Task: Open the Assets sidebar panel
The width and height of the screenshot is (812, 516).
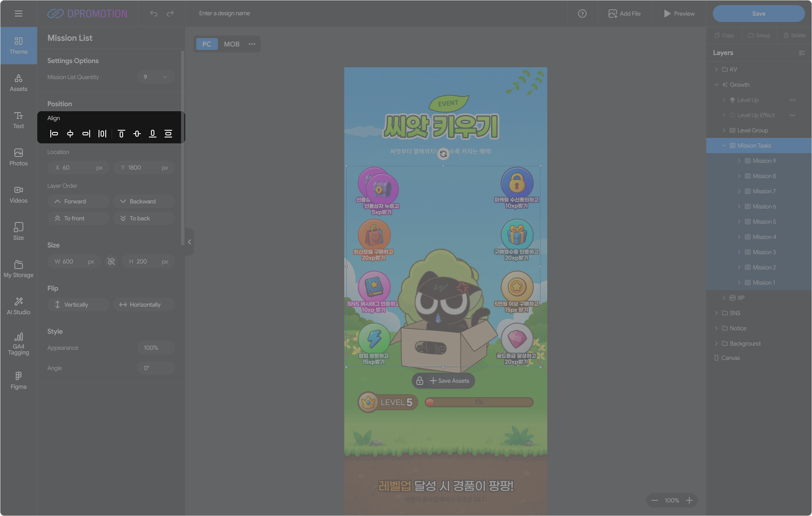Action: (19, 83)
